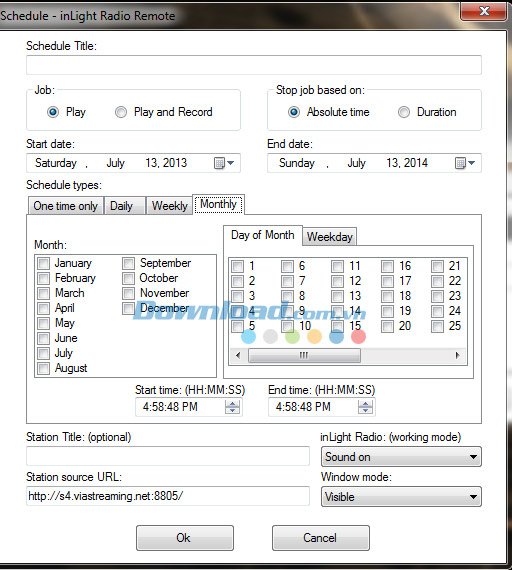The width and height of the screenshot is (512, 570).
Task: Tick the day 16 checkbox
Action: tap(387, 266)
